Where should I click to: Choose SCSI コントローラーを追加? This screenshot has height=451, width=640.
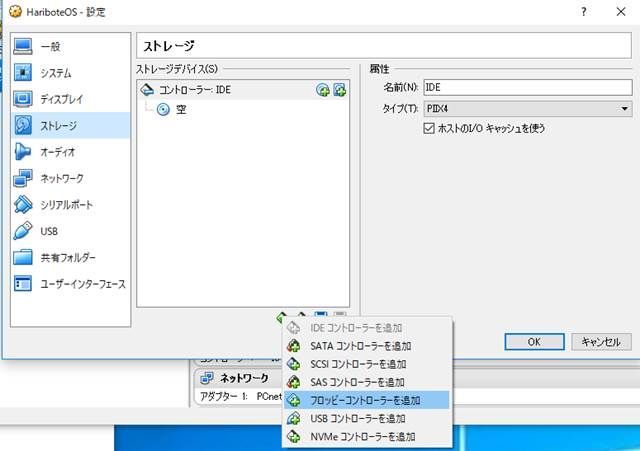click(x=367, y=364)
